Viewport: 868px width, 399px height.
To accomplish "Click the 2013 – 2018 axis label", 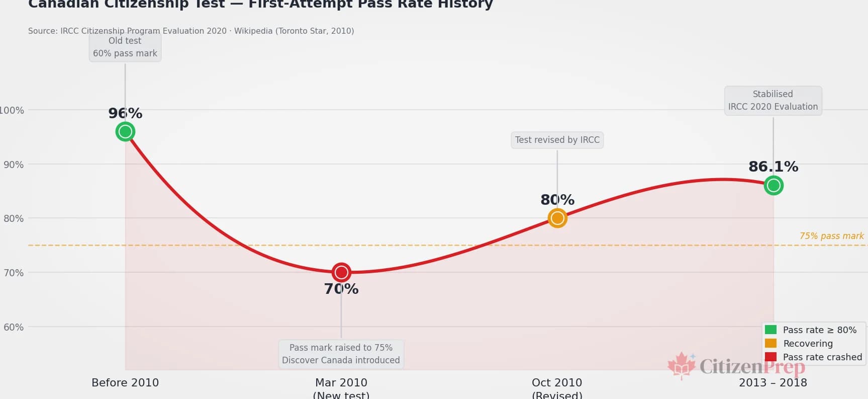I will coord(773,383).
